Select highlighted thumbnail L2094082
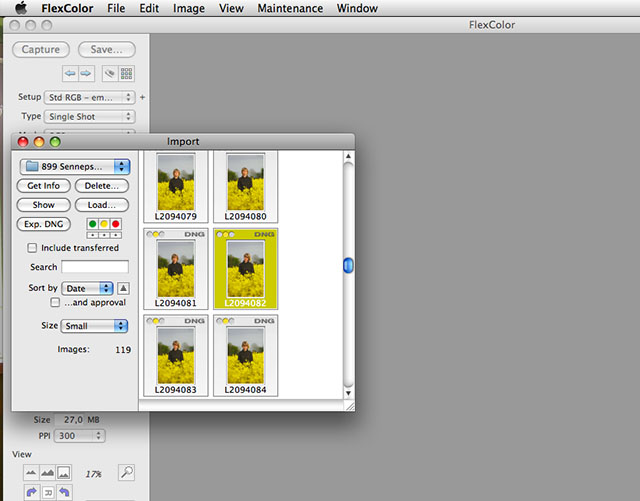Viewport: 640px width, 501px height. pos(245,269)
